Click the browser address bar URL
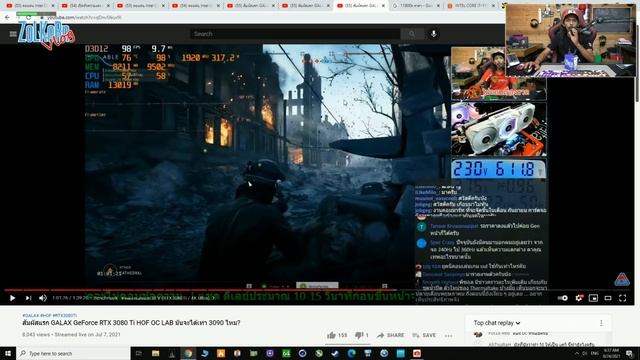The height and width of the screenshot is (360, 640). (84, 18)
